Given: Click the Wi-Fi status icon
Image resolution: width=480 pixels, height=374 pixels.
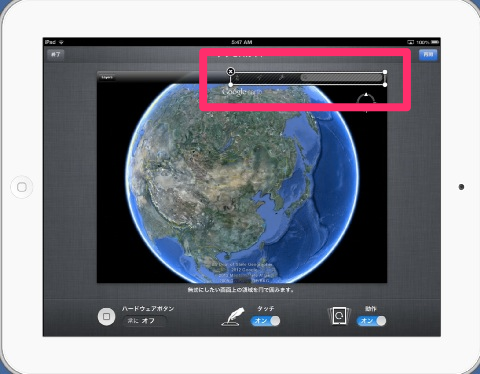Looking at the screenshot, I should [x=61, y=42].
